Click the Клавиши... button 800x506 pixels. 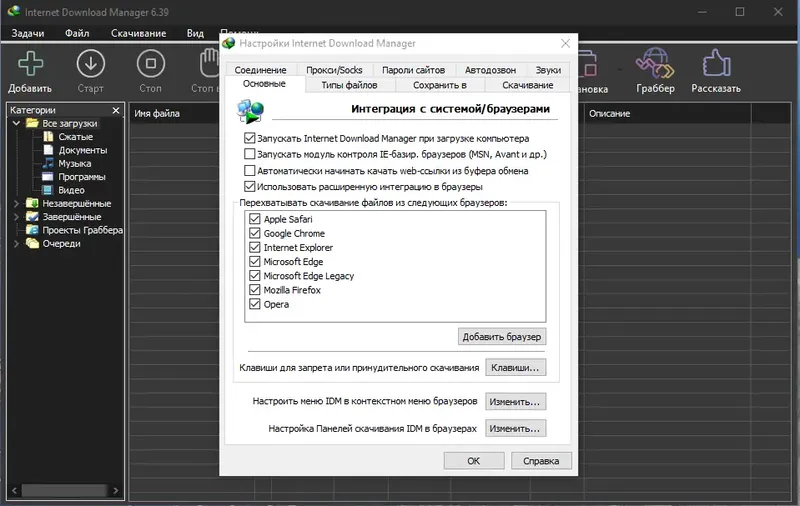[515, 367]
